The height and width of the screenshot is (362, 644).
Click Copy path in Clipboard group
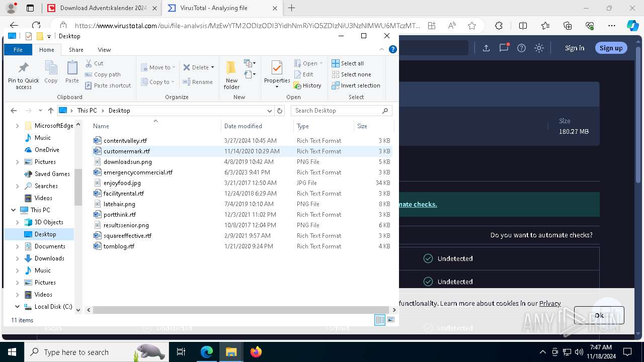103,74
